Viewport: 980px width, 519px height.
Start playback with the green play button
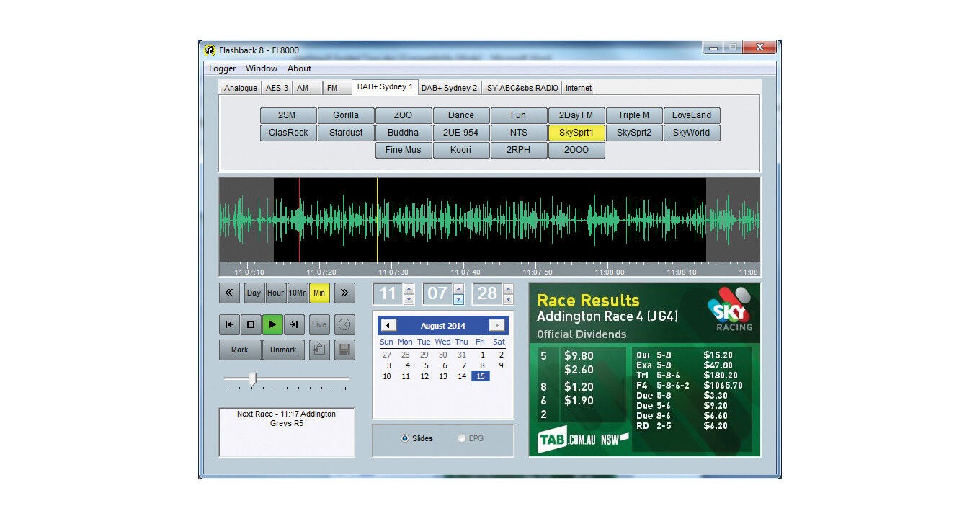coord(272,324)
